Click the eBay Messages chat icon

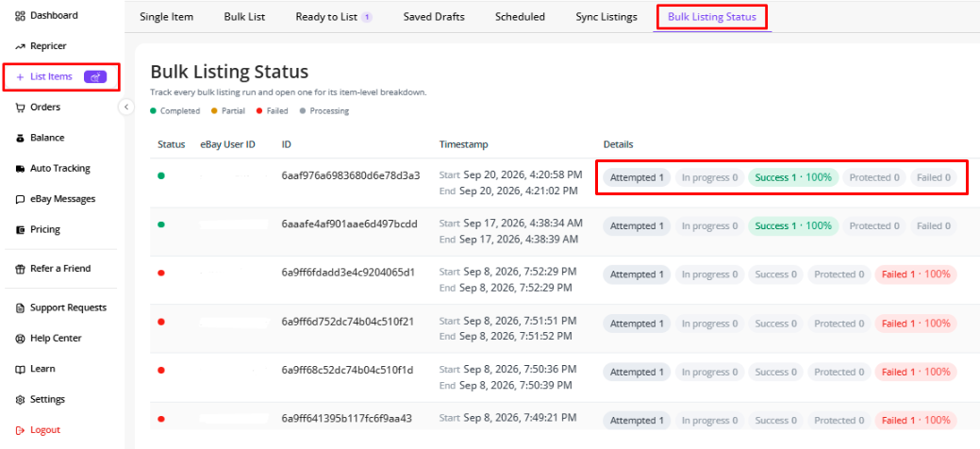coord(20,199)
